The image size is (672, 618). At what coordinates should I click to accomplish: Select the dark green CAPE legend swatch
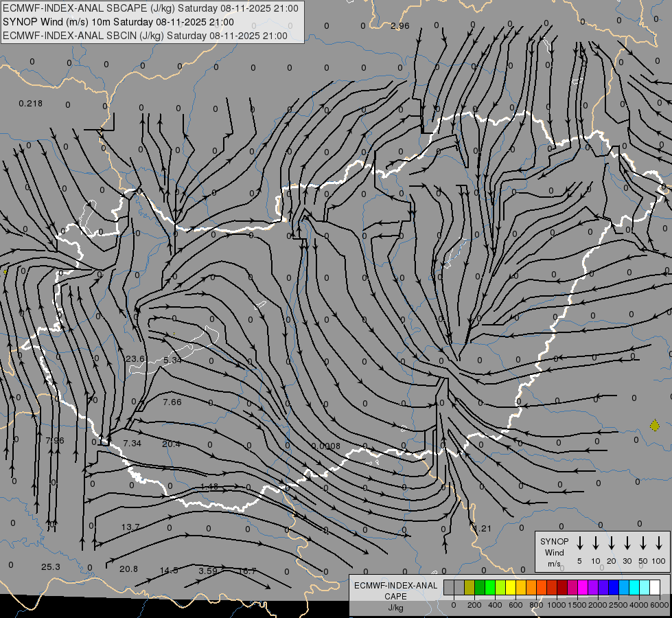pyautogui.click(x=480, y=588)
